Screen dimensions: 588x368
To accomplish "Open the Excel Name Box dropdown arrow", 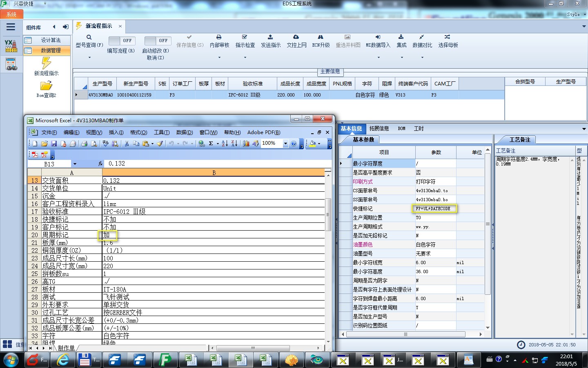I will click(75, 164).
